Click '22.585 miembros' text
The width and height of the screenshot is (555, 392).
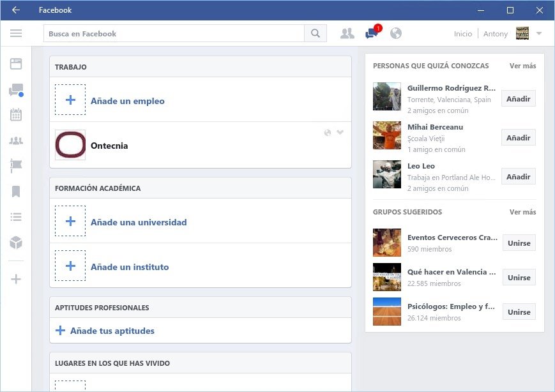click(434, 283)
